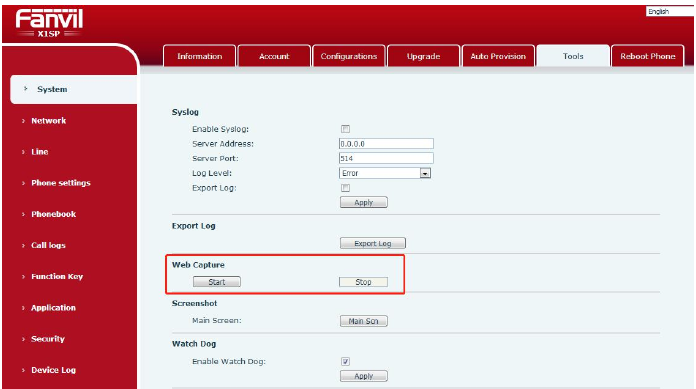Click the Syslog section heading
This screenshot has height=389, width=696.
(x=185, y=112)
